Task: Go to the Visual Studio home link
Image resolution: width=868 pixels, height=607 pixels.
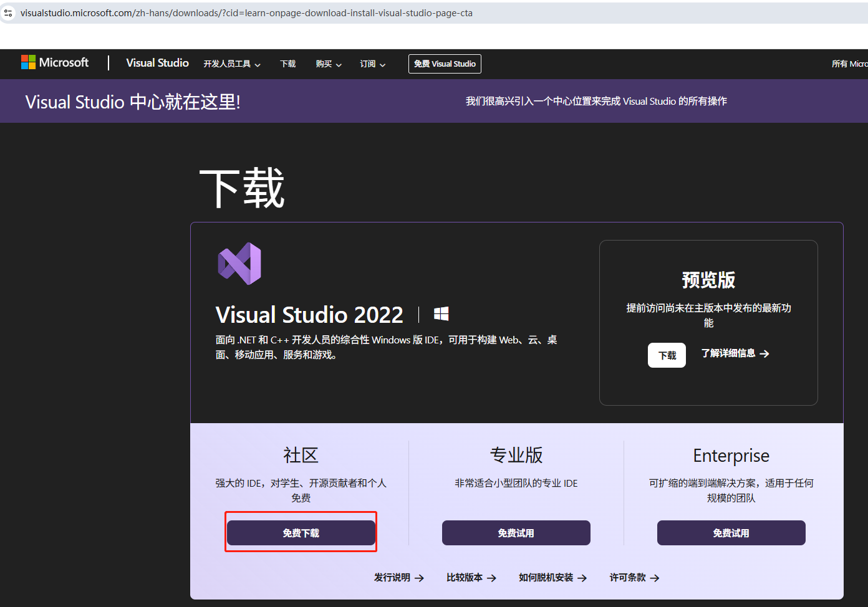Action: click(157, 63)
